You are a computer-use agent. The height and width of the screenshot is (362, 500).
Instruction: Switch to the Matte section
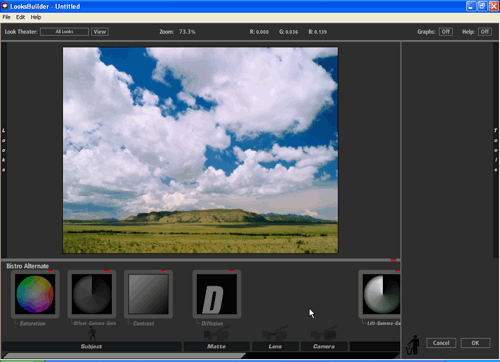click(x=216, y=346)
